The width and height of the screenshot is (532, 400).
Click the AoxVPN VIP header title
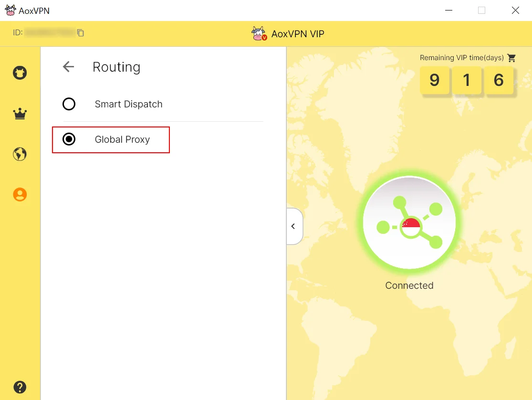[298, 34]
